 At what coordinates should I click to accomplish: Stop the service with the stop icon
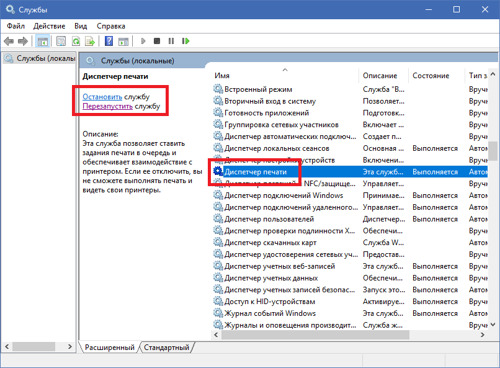click(x=157, y=41)
